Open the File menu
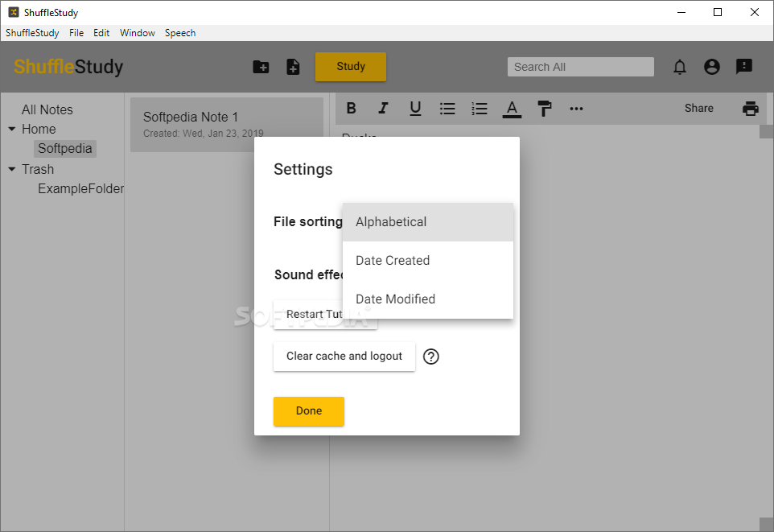Viewport: 774px width, 532px height. pos(76,33)
